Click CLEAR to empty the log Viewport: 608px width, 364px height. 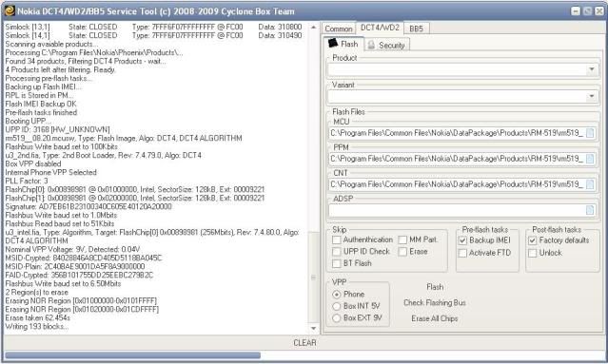click(304, 343)
